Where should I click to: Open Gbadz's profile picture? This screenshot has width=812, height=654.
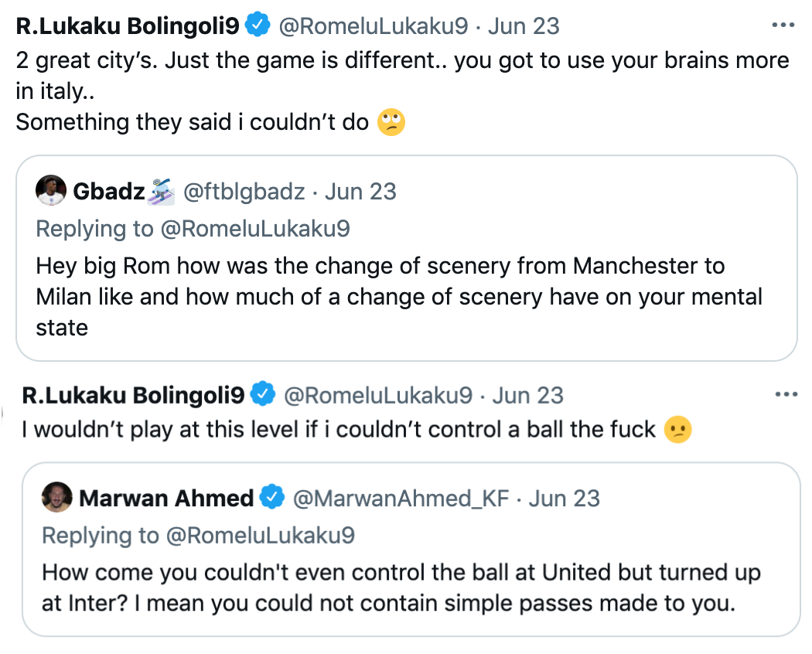50,191
